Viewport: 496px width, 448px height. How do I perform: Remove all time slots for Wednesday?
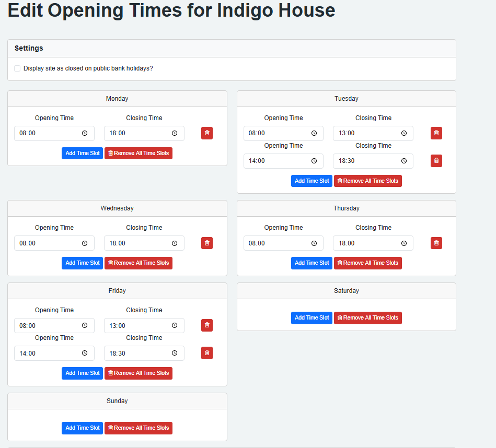(139, 263)
